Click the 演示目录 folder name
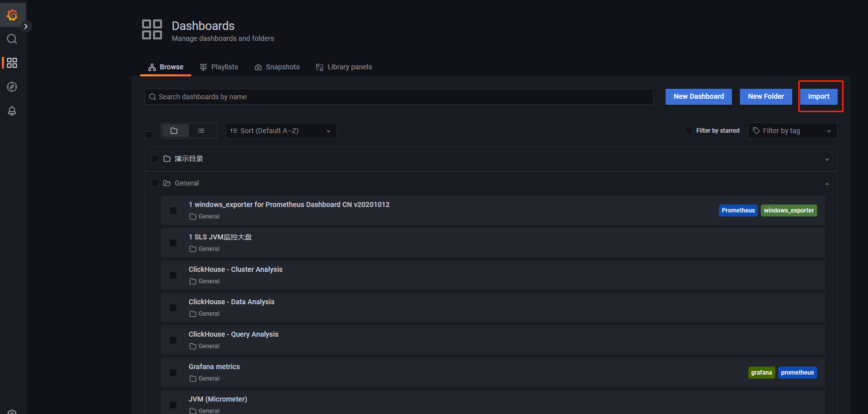The width and height of the screenshot is (868, 414). 189,159
